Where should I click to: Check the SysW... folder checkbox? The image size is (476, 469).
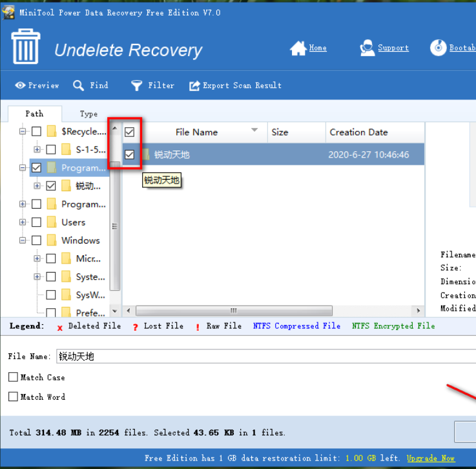[51, 295]
